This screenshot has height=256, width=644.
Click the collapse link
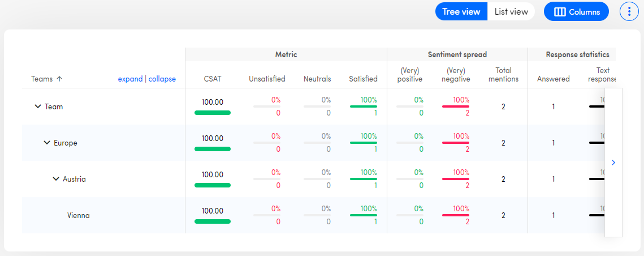pyautogui.click(x=162, y=79)
